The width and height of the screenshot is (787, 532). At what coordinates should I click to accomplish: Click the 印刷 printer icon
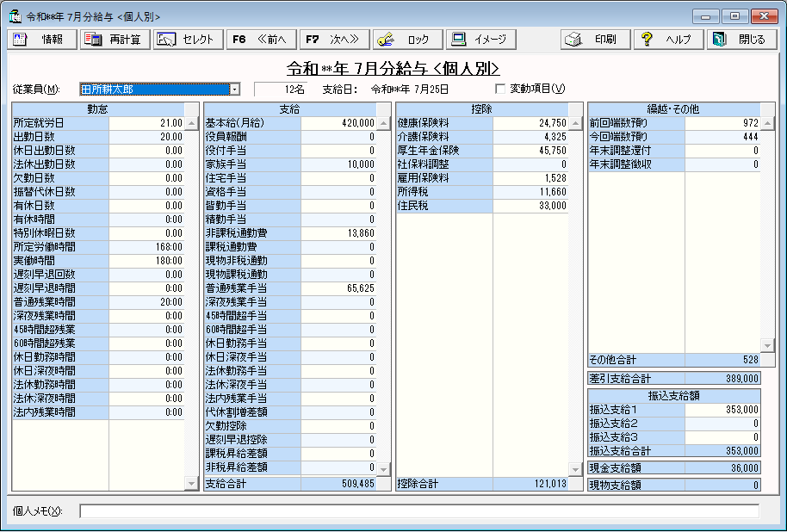click(x=573, y=40)
